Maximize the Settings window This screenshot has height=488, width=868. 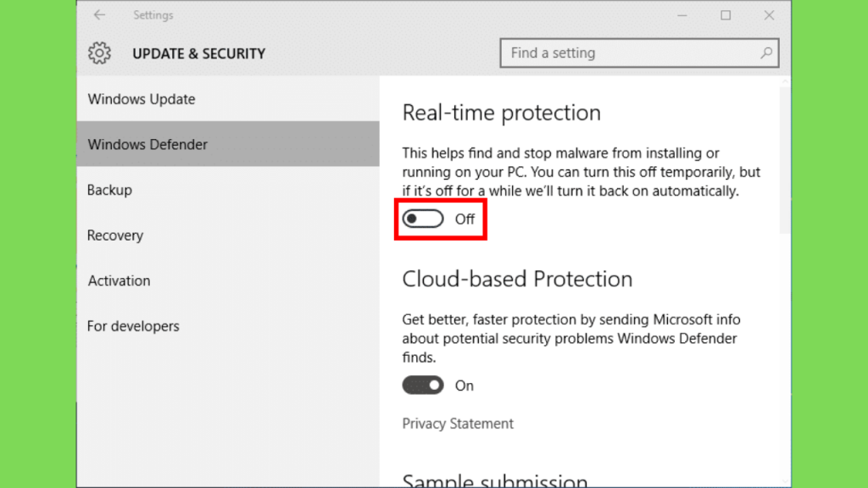(x=726, y=15)
